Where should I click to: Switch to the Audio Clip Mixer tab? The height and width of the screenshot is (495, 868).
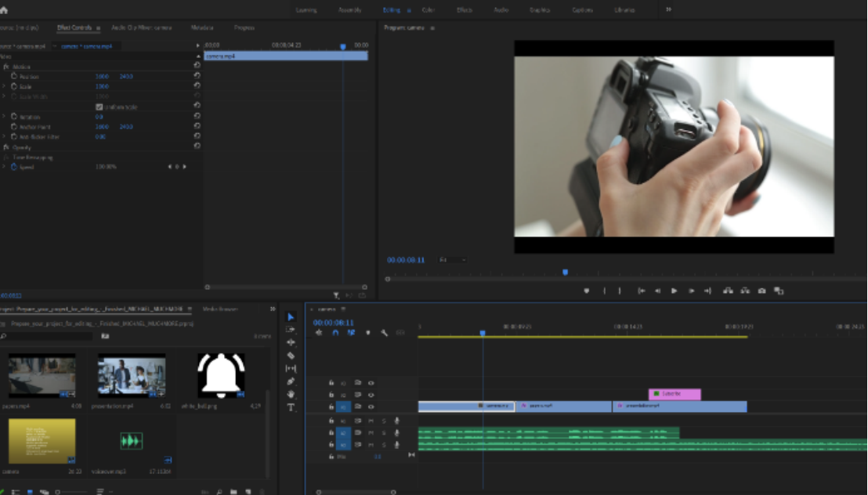click(x=141, y=26)
